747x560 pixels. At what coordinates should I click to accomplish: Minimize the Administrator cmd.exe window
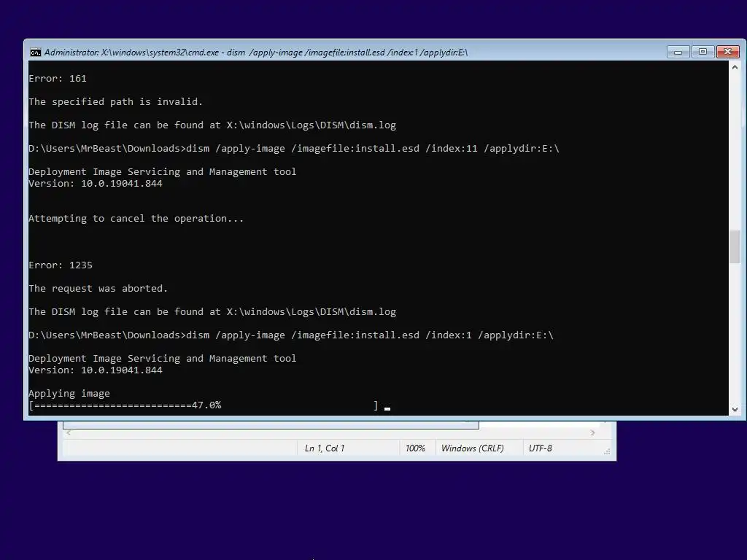[x=678, y=52]
